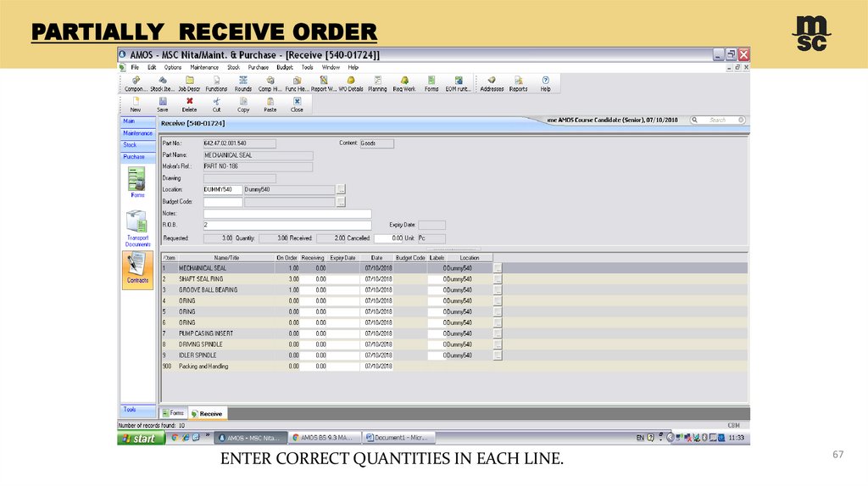This screenshot has height=487, width=868.
Task: Click the Close toolbar icon
Action: [298, 104]
